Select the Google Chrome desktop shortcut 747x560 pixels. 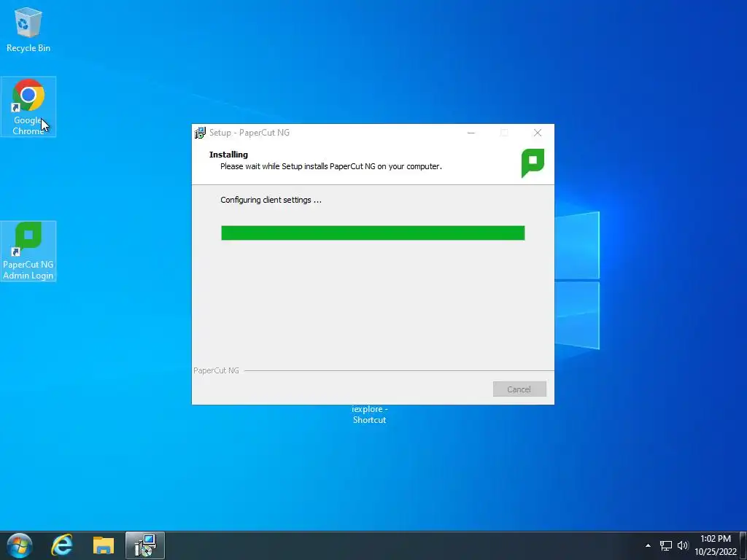(28, 106)
